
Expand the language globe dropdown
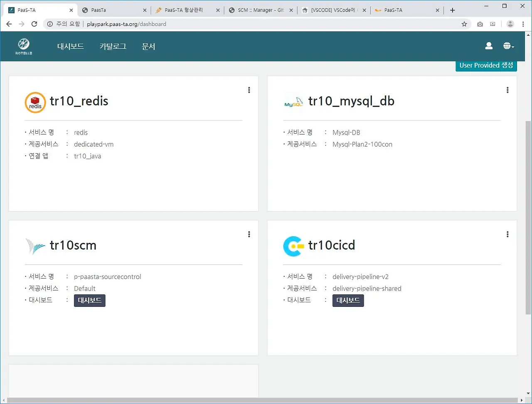pos(508,46)
